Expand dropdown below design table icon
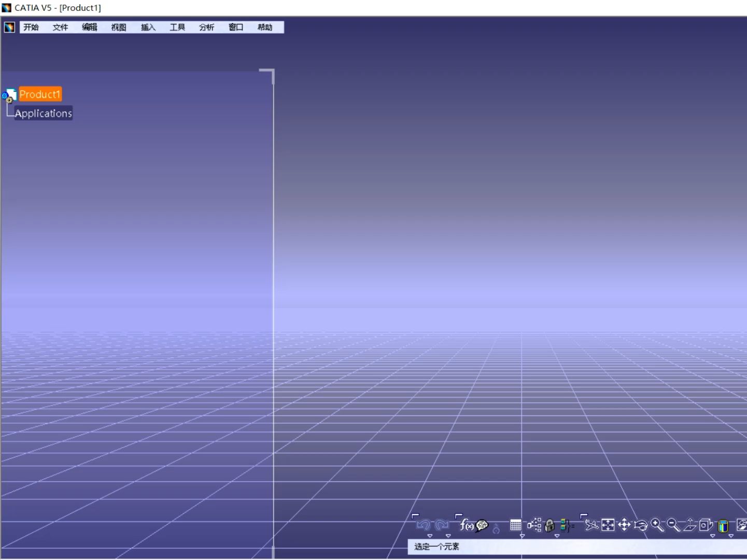This screenshot has width=747, height=560. [522, 536]
